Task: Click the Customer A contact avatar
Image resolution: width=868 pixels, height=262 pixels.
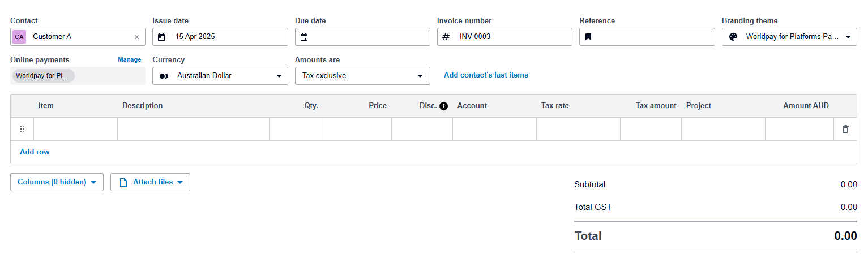Action: pos(19,37)
